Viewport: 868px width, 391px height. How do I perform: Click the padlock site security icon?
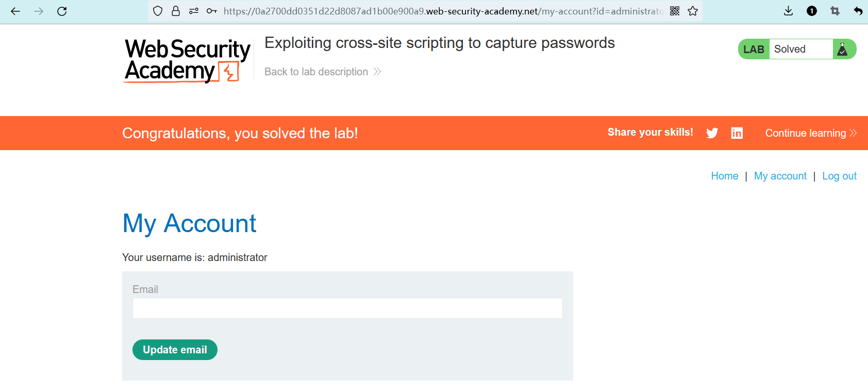(176, 11)
